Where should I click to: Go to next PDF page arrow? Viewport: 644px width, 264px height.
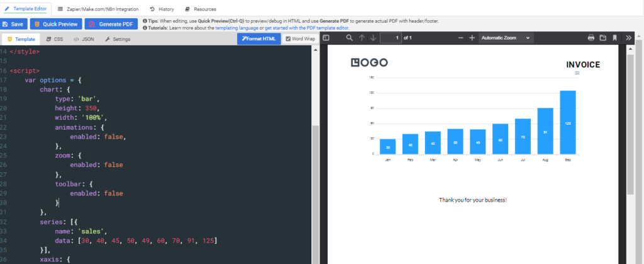[373, 38]
